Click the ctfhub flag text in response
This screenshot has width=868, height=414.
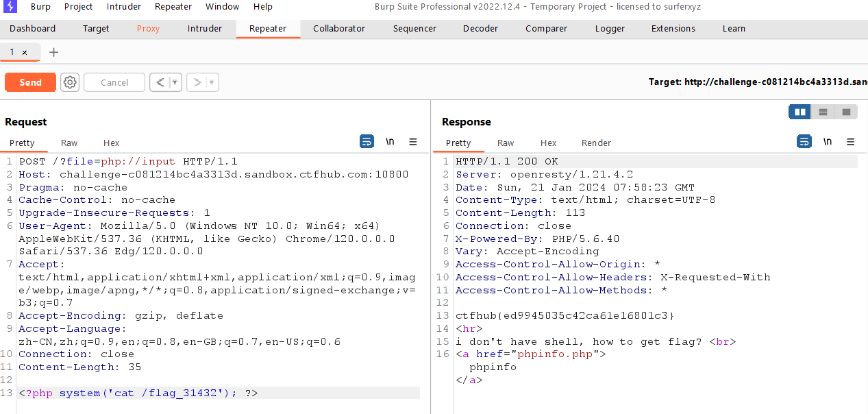click(x=565, y=315)
